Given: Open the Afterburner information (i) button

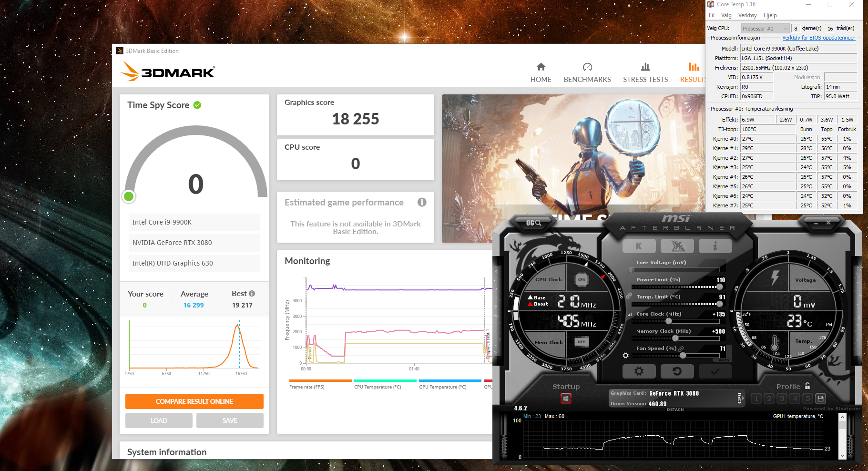Looking at the screenshot, I should (x=715, y=246).
